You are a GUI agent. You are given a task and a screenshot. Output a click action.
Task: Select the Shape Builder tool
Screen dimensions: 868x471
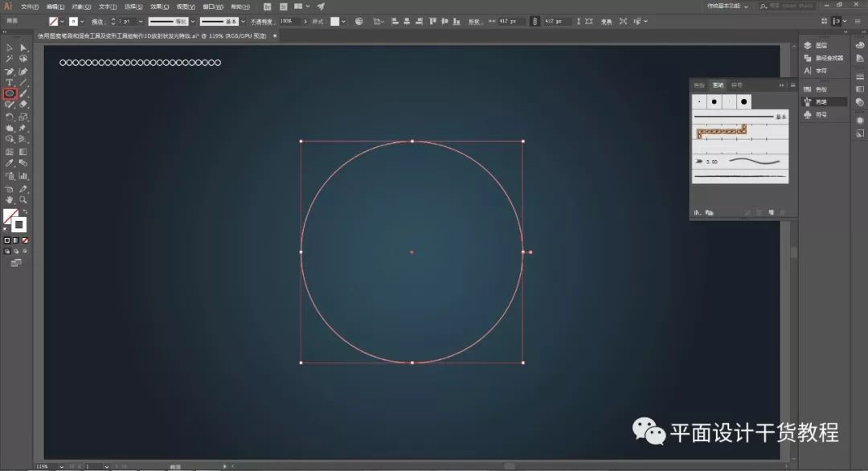click(10, 139)
